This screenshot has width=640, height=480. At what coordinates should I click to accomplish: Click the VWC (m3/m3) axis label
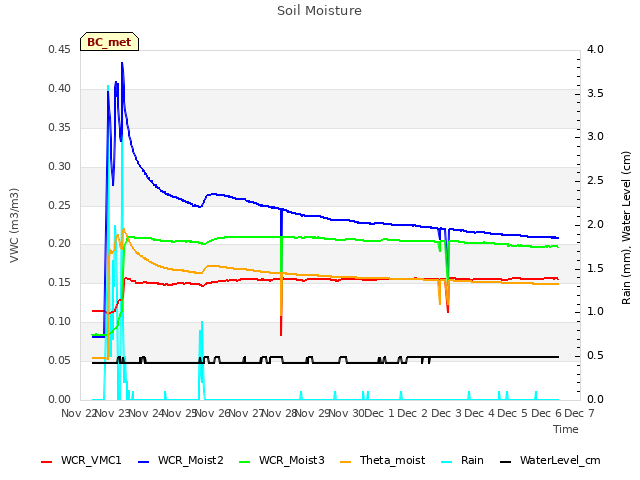tap(14, 225)
